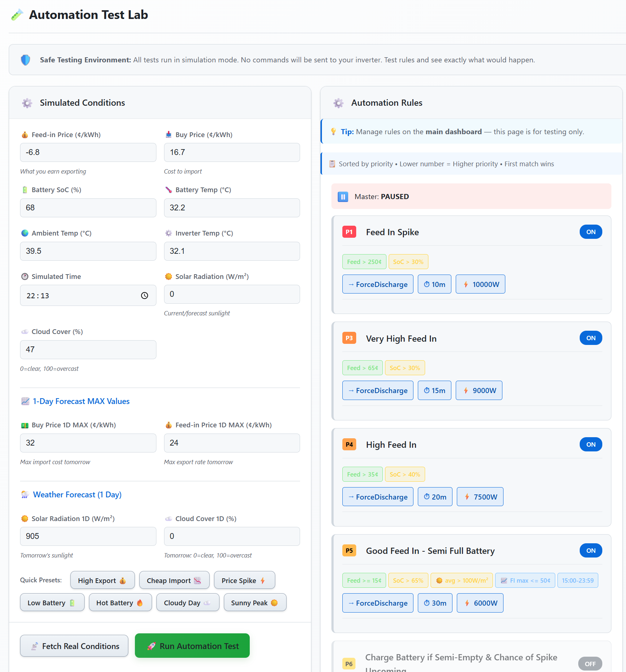
Task: Apply the Cheap Import quick preset
Action: click(174, 580)
